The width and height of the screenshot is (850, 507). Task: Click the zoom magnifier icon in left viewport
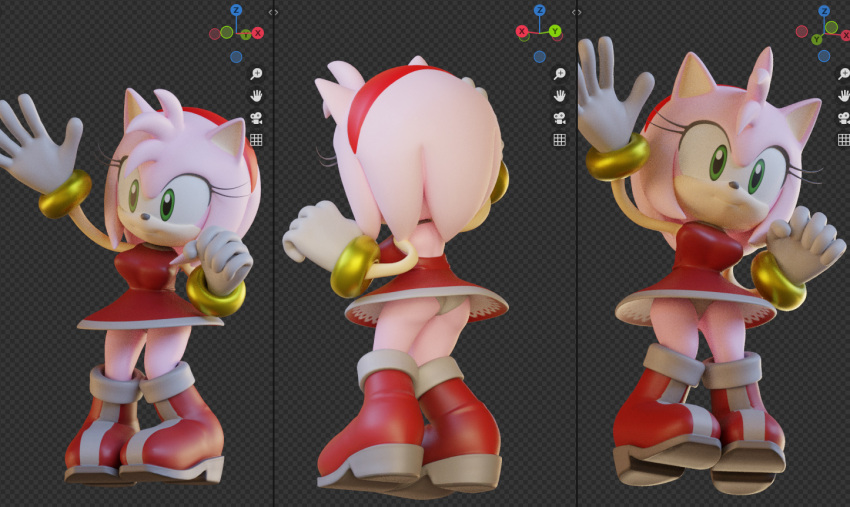tap(256, 74)
